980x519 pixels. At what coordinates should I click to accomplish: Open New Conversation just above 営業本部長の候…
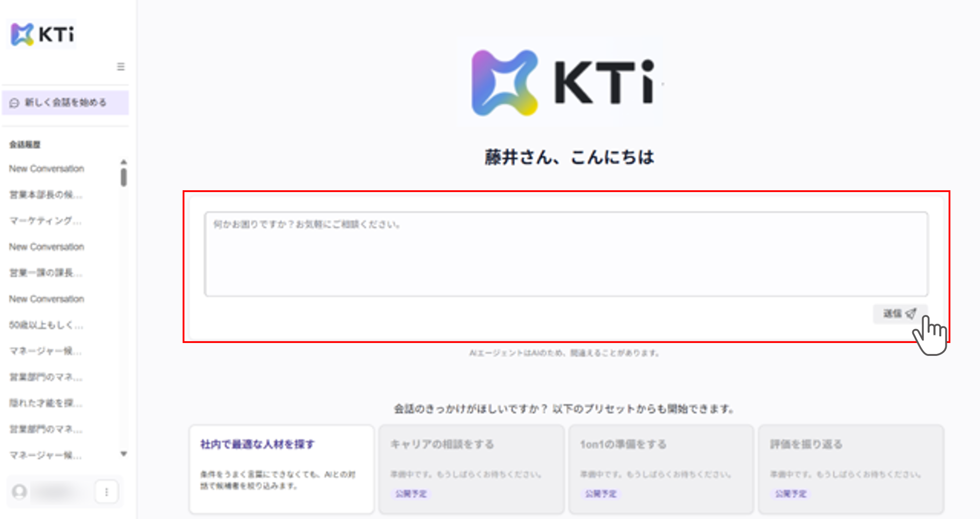click(46, 168)
